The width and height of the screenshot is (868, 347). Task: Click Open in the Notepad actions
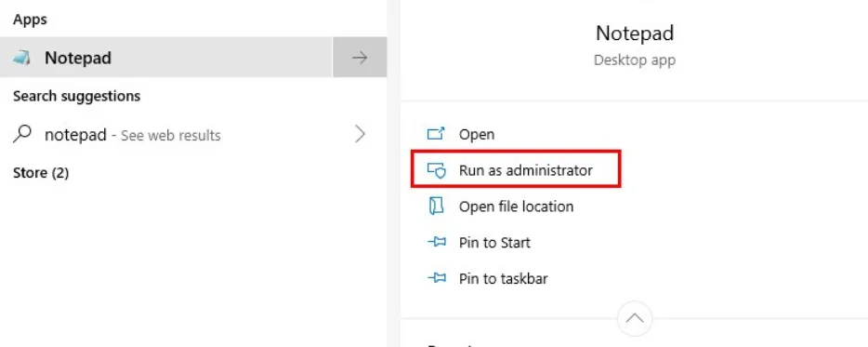click(x=476, y=134)
